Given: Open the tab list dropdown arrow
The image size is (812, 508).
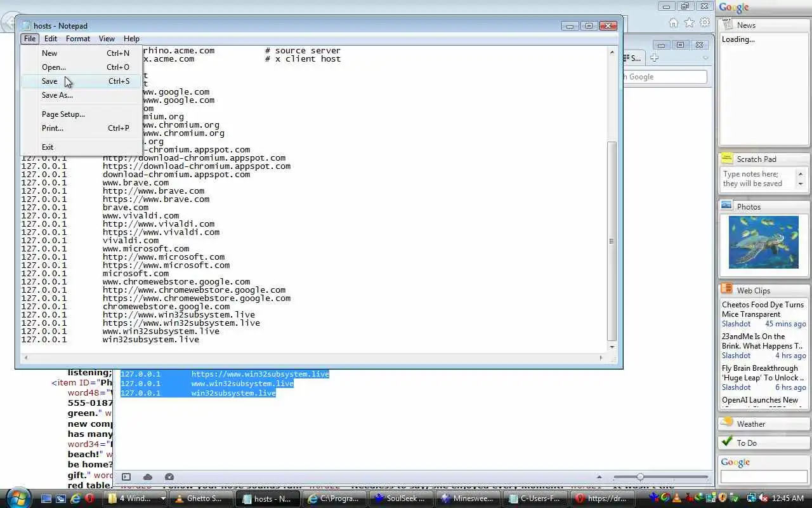Looking at the screenshot, I should point(705,58).
